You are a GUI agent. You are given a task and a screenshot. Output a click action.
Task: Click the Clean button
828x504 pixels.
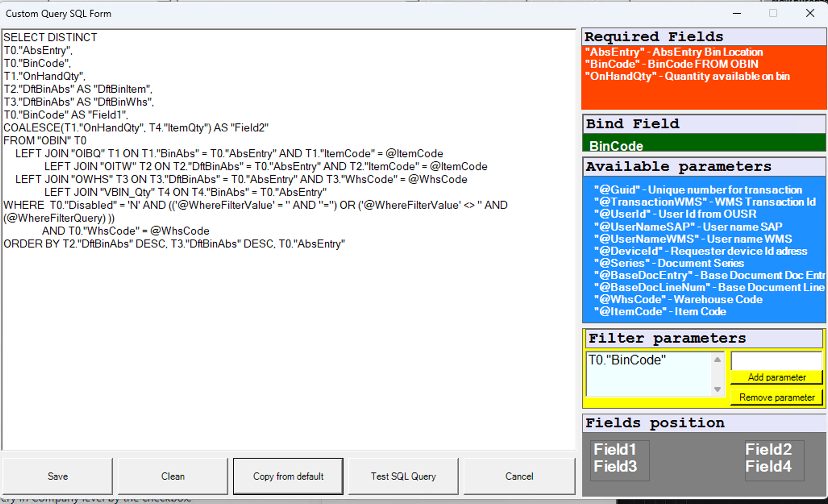coord(173,476)
